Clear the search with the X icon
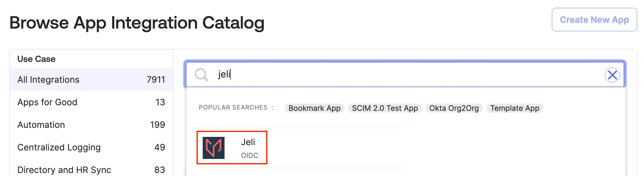The width and height of the screenshot is (644, 176). (612, 75)
